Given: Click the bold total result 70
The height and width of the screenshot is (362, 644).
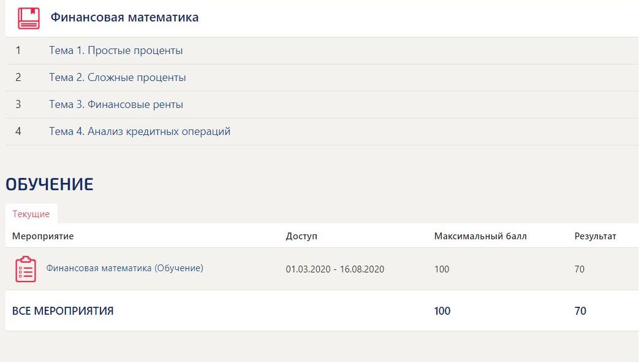Looking at the screenshot, I should pyautogui.click(x=580, y=311).
